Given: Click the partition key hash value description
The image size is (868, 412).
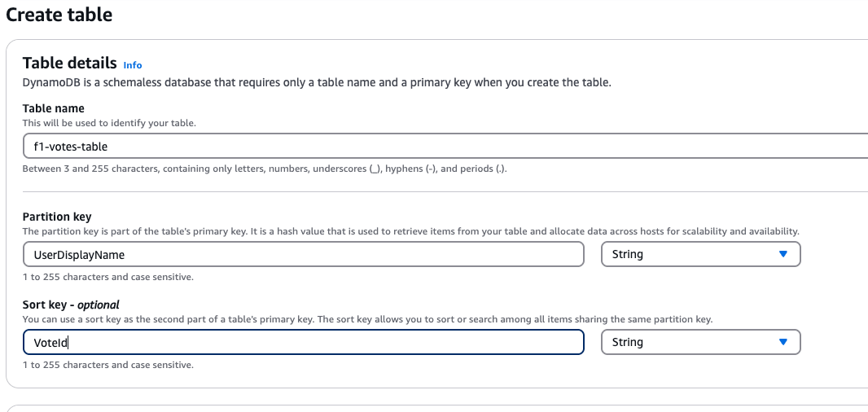Looking at the screenshot, I should [x=410, y=231].
